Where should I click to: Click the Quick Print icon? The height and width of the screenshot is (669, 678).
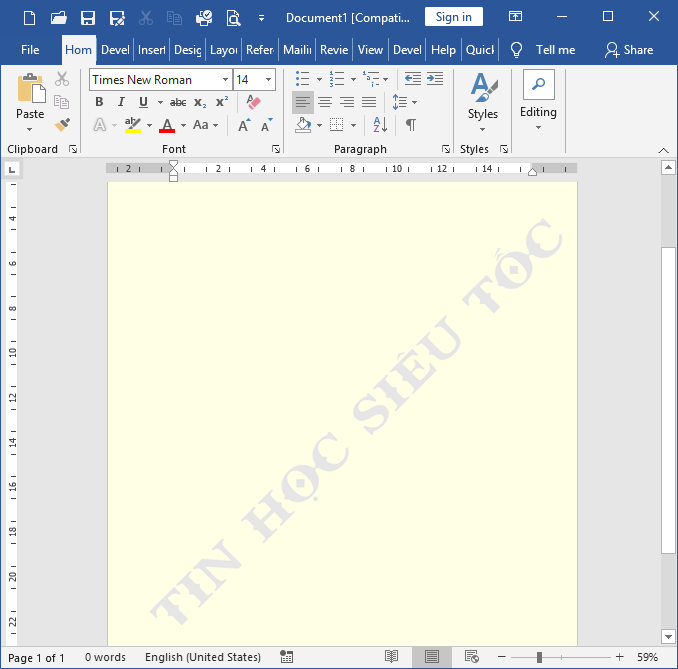(204, 18)
